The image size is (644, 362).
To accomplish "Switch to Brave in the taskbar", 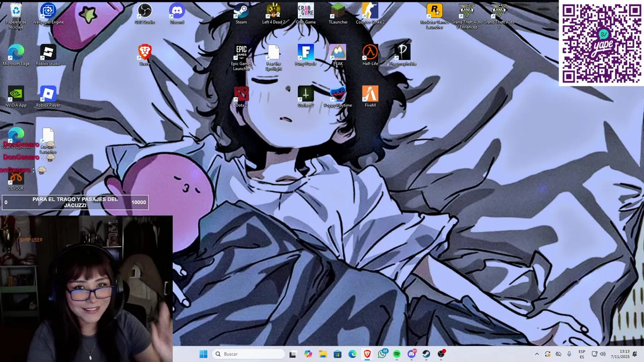I will click(x=367, y=354).
